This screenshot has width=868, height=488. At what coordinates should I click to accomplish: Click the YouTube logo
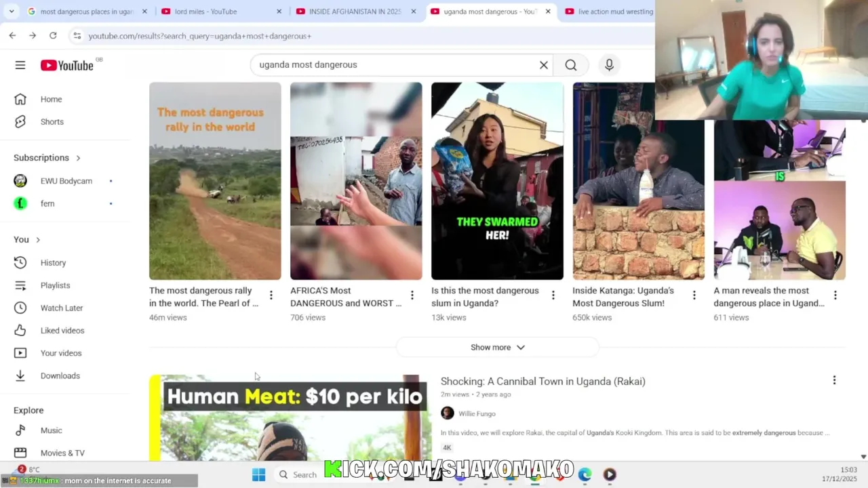coord(66,65)
